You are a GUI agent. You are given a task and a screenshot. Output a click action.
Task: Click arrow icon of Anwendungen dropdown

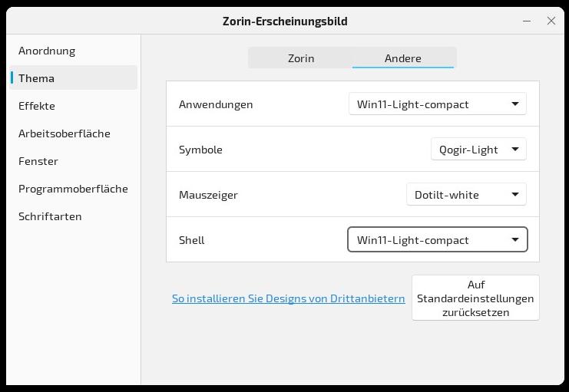click(515, 104)
